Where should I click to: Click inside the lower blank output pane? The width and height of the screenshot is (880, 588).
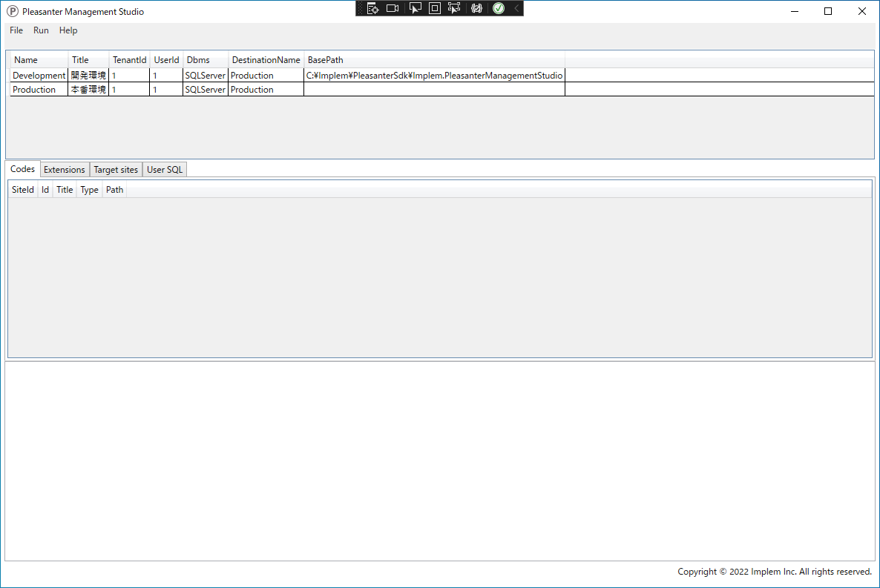pos(440,461)
